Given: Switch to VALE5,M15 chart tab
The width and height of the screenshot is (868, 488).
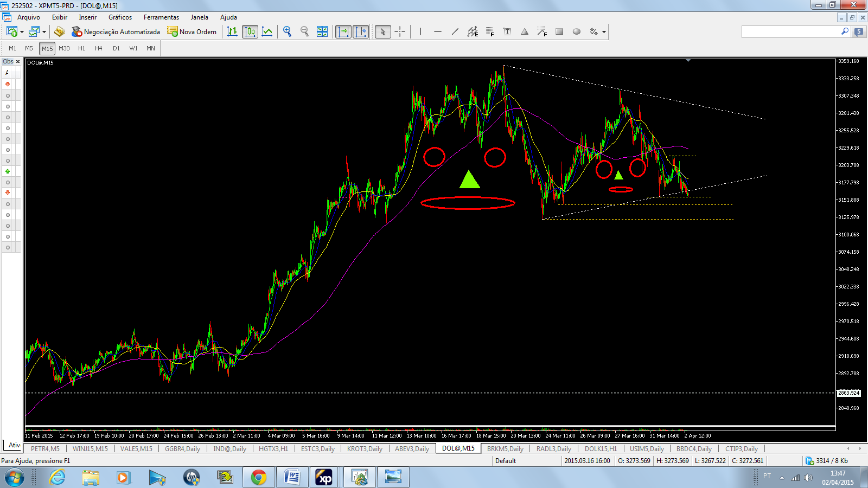Looking at the screenshot, I should [136, 448].
